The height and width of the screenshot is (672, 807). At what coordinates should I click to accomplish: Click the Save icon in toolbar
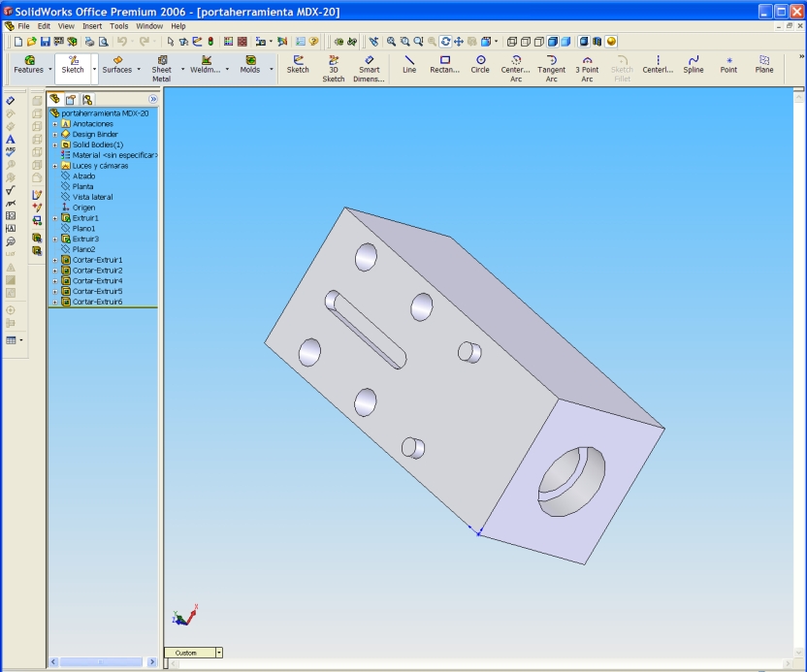coord(45,42)
